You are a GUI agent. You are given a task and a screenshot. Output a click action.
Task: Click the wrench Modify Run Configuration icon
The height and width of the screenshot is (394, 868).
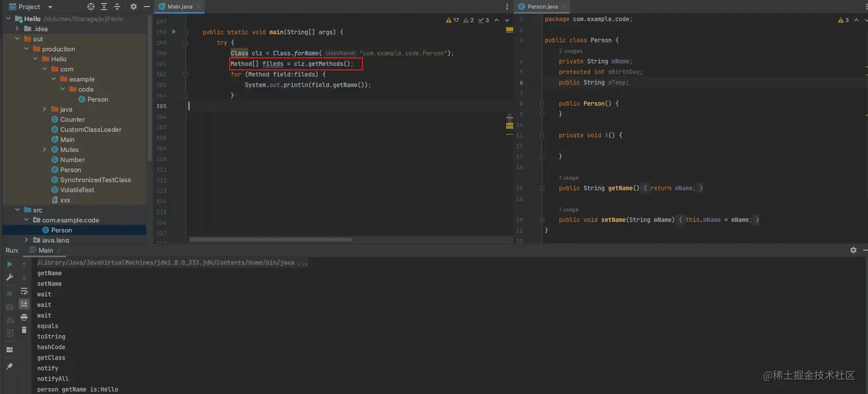[10, 277]
